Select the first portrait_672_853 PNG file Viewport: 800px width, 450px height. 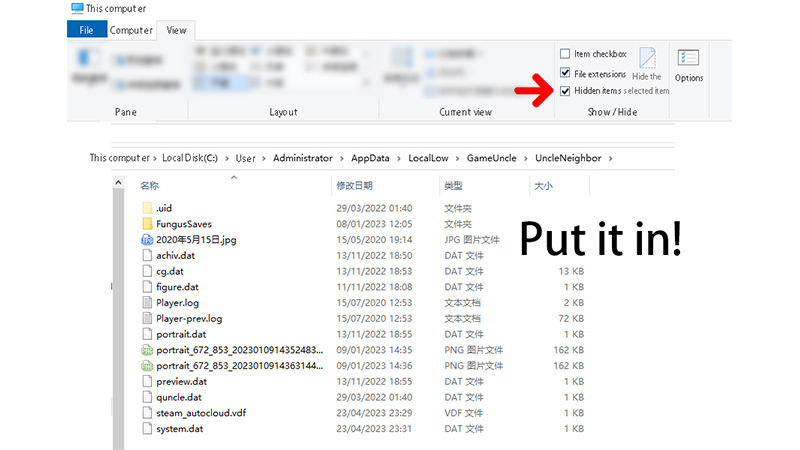point(232,349)
